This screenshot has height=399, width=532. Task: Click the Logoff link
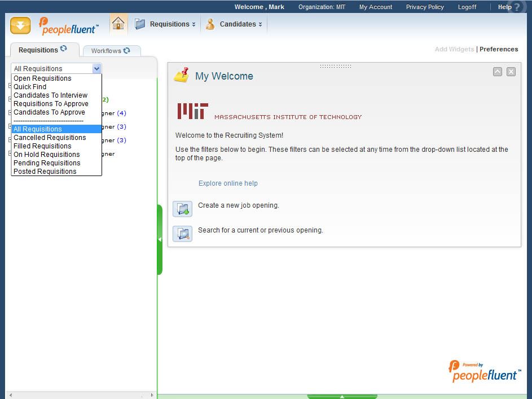click(x=467, y=7)
